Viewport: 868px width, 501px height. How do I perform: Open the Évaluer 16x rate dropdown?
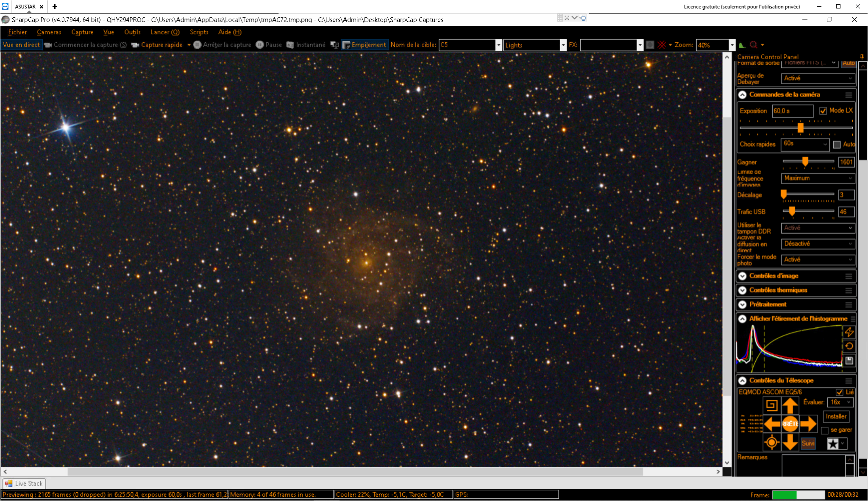point(840,402)
